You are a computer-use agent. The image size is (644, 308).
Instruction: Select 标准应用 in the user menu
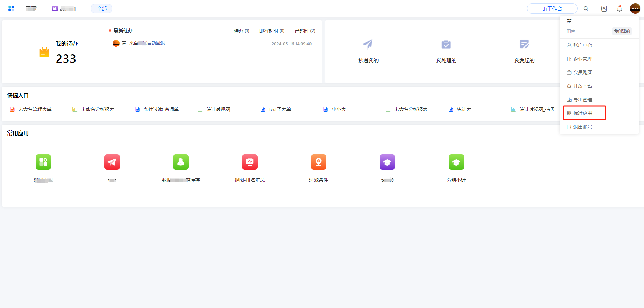[582, 113]
